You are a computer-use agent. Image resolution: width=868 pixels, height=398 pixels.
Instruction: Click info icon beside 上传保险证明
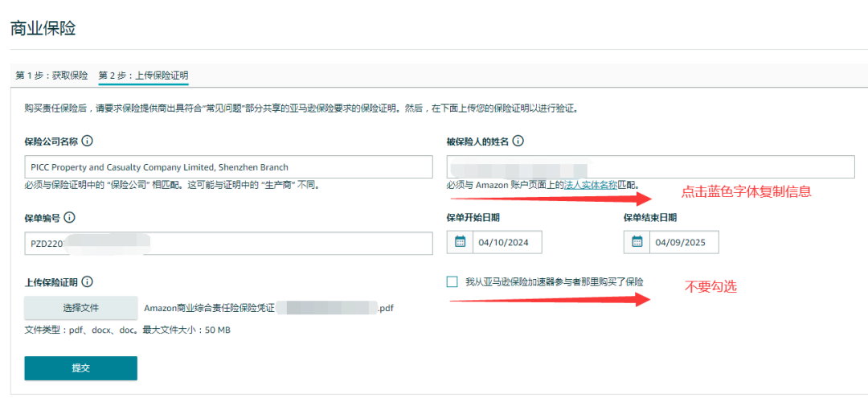coord(87,281)
